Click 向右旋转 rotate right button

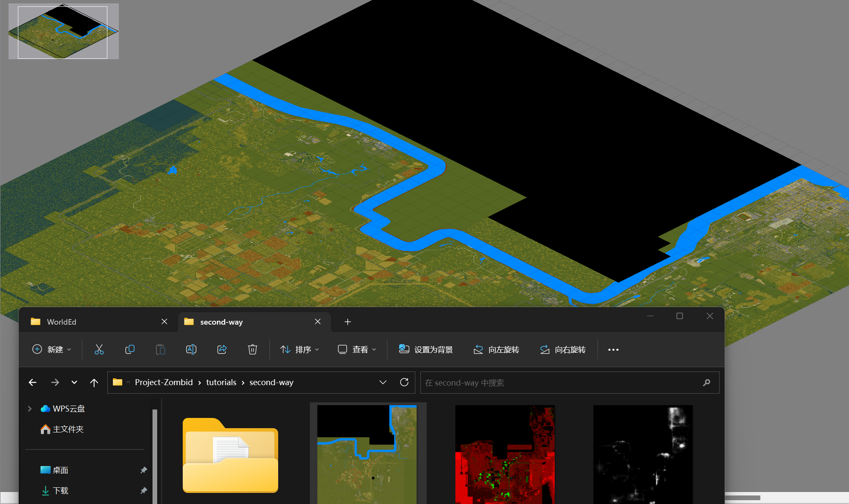[563, 349]
